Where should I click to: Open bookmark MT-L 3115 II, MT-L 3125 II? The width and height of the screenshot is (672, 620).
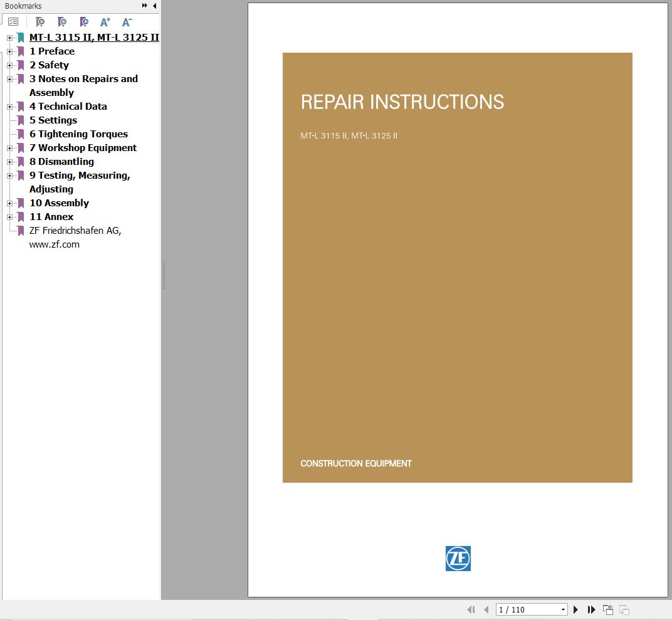pyautogui.click(x=94, y=38)
